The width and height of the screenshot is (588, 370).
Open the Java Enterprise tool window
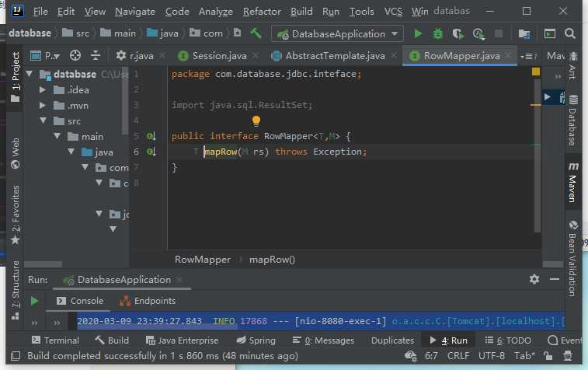[182, 340]
